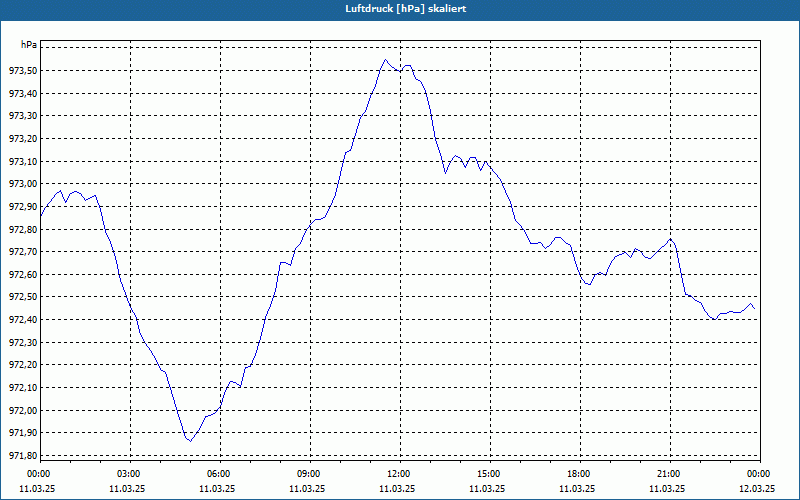This screenshot has height=500, width=800.
Task: Click the 'hPa' unit label on the axis
Action: pos(29,45)
